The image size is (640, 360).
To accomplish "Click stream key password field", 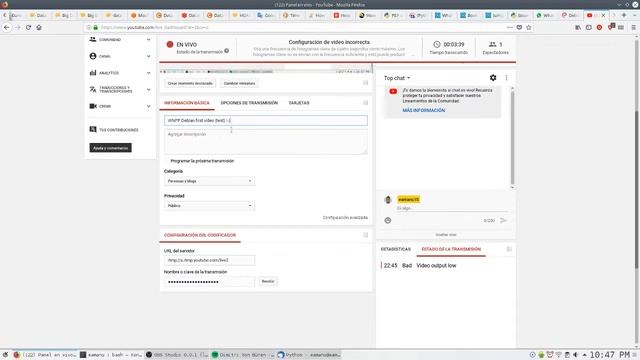I will point(209,282).
